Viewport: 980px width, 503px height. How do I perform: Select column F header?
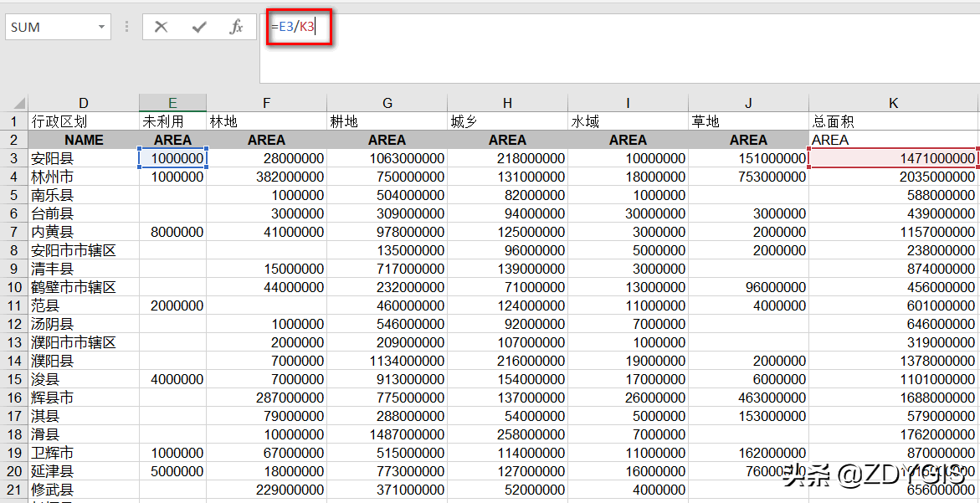(267, 103)
